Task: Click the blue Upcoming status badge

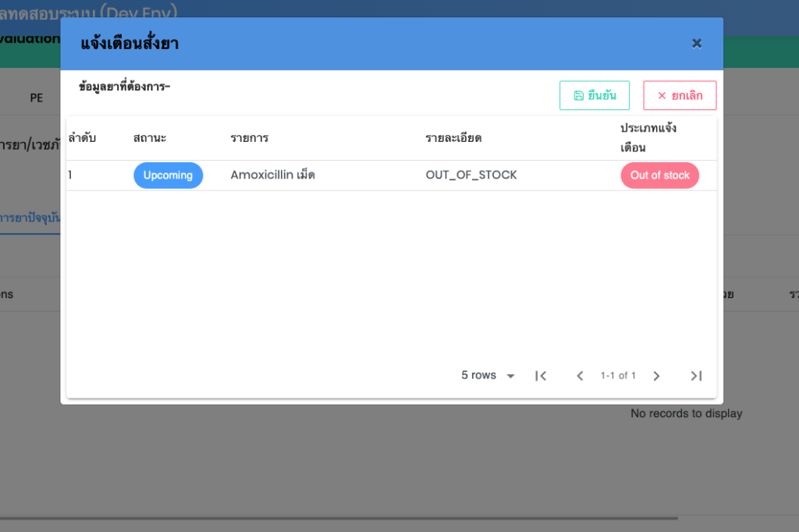Action: click(168, 176)
